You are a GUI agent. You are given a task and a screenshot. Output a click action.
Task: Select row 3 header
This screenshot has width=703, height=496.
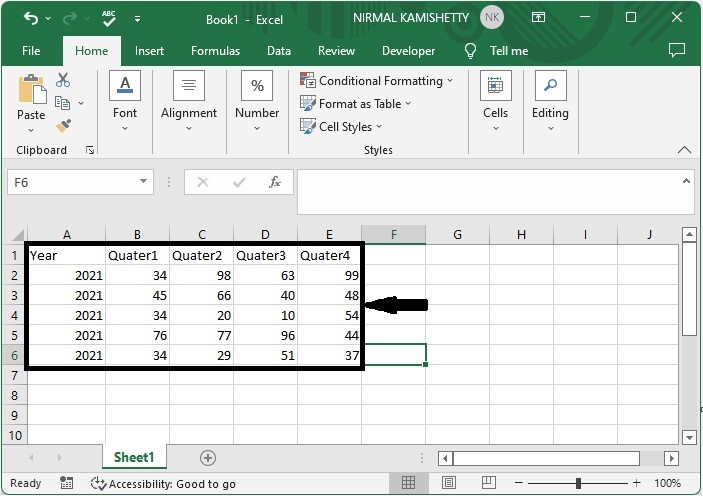coord(14,296)
